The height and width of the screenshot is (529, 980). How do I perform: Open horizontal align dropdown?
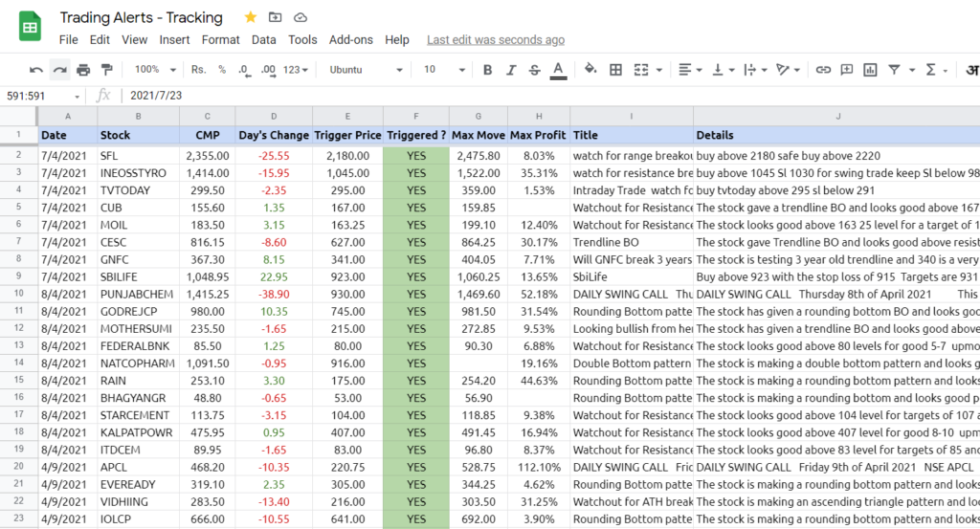(690, 70)
